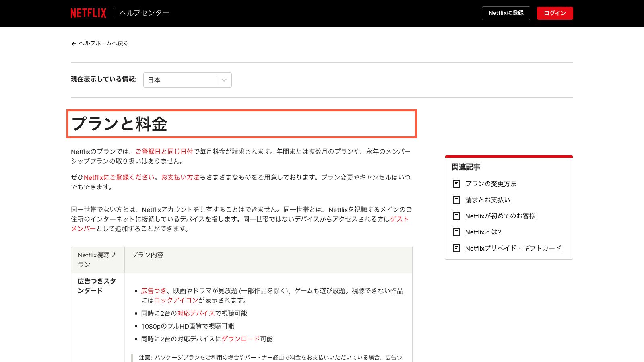644x362 pixels.
Task: Go back via ヘルプホームへ戻る link
Action: (104, 43)
